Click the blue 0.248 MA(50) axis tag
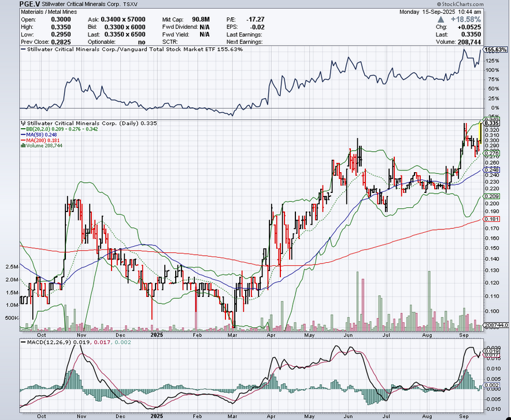The width and height of the screenshot is (511, 420). (x=492, y=170)
